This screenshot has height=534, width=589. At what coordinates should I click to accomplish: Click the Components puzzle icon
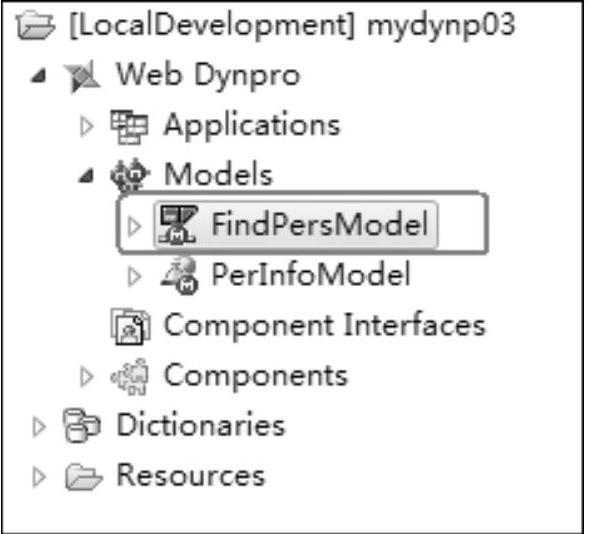pyautogui.click(x=130, y=376)
